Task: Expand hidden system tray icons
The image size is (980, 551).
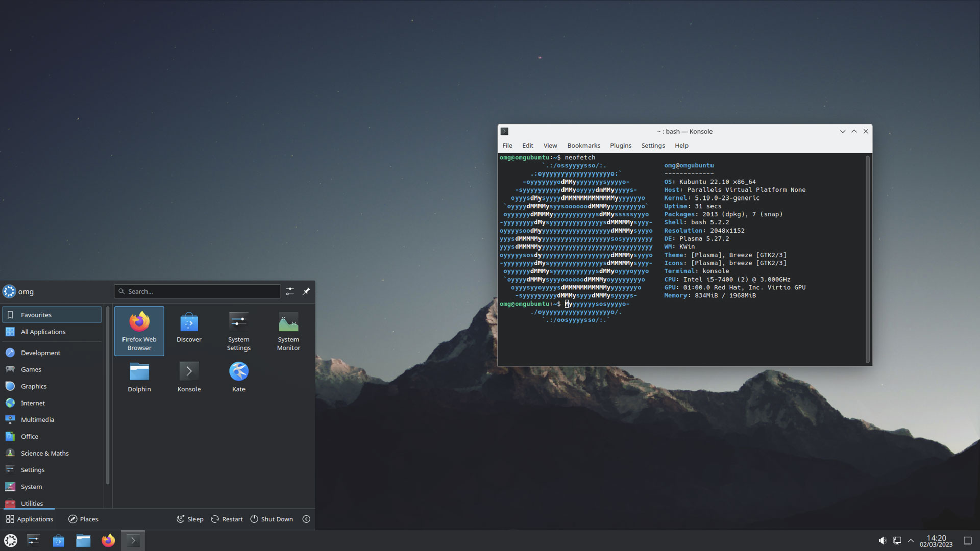Action: (911, 541)
